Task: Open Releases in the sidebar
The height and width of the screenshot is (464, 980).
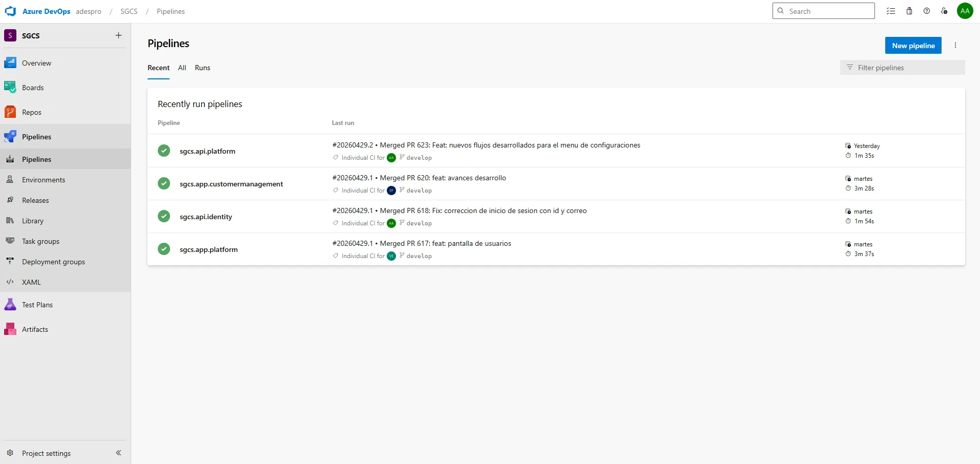Action: click(65, 200)
